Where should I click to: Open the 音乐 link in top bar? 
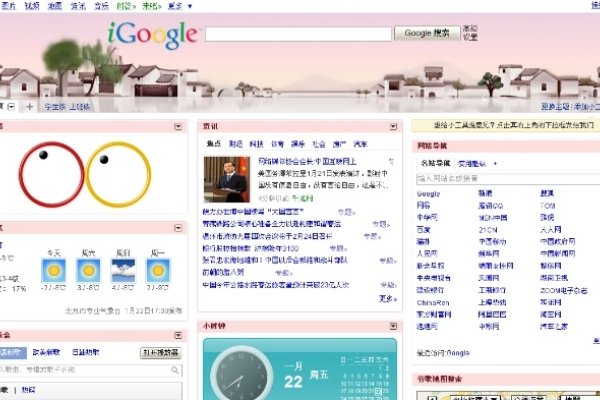[x=101, y=6]
